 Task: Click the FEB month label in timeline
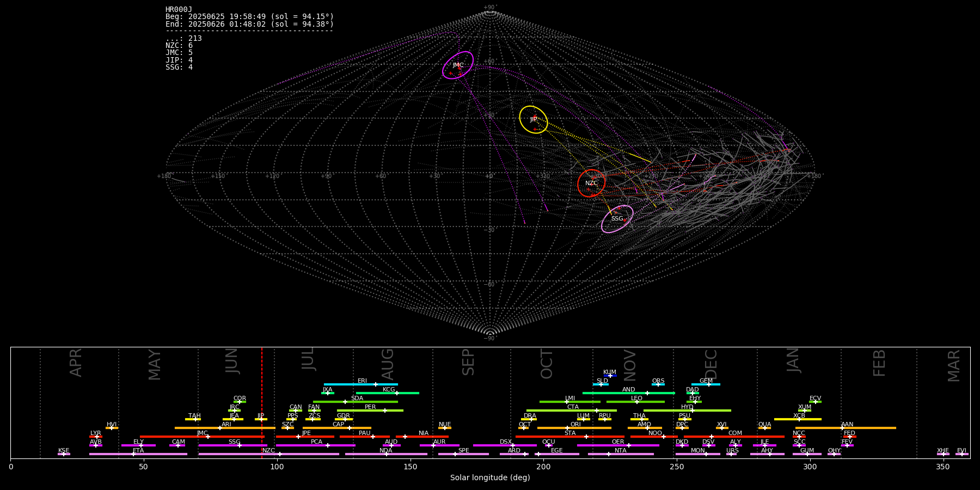point(879,363)
